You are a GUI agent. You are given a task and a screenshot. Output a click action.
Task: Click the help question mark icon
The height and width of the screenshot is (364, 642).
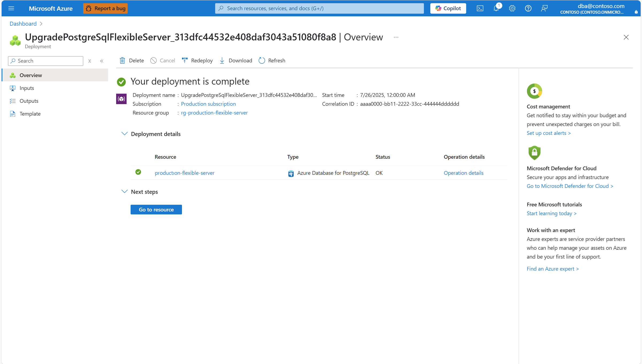[528, 8]
